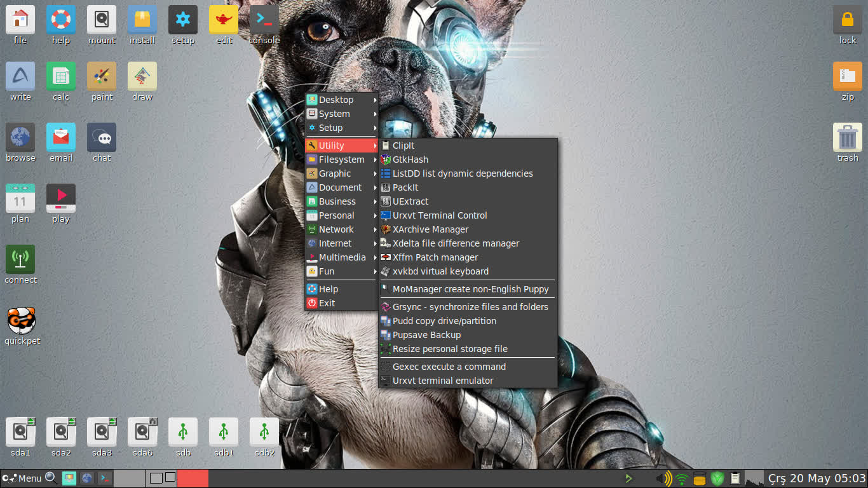Screen dimensions: 868x488
Task: Launch the quickpet package tool
Action: tap(22, 321)
